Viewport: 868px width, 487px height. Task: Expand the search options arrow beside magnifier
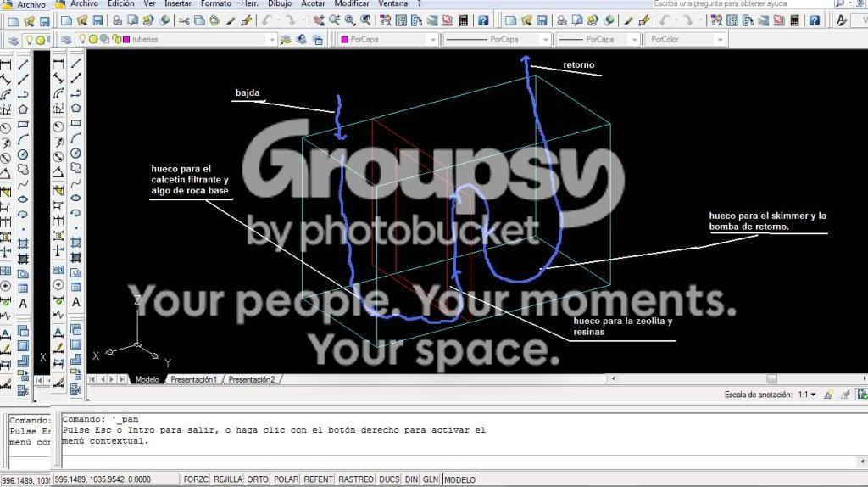(850, 3)
